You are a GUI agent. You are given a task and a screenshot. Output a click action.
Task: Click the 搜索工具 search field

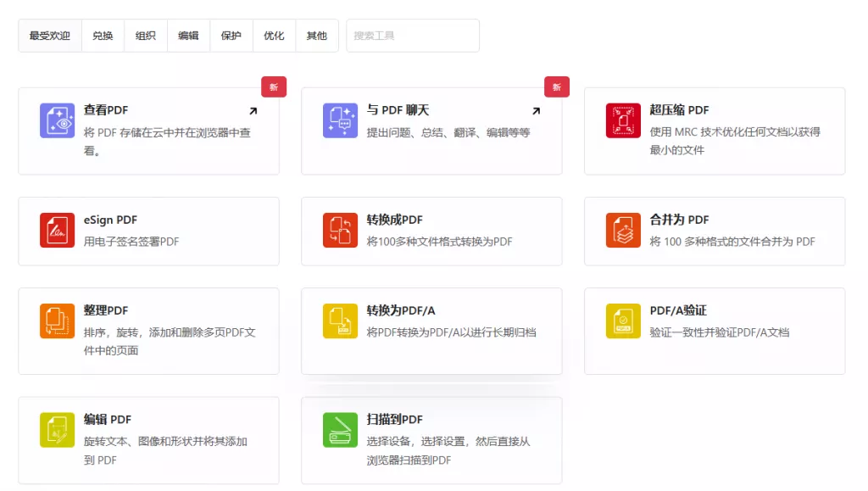click(x=413, y=36)
